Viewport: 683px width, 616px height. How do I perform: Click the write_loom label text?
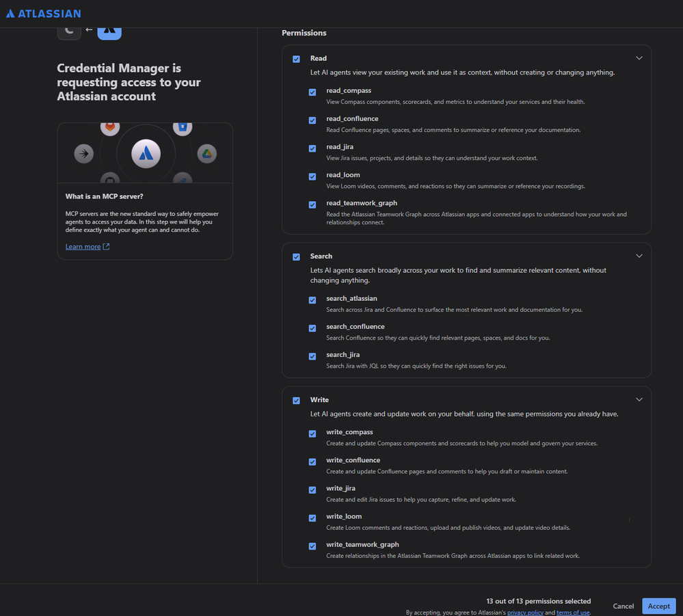pos(344,516)
